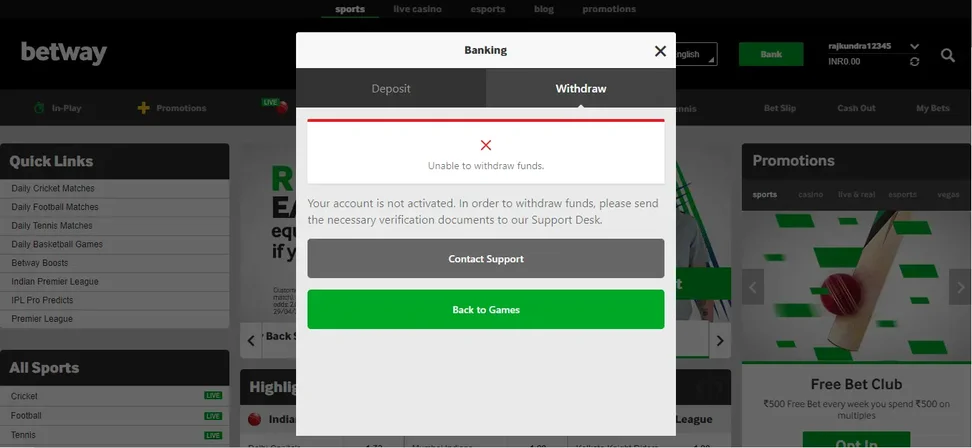Click the green Bank button
This screenshot has width=972, height=448.
click(771, 54)
